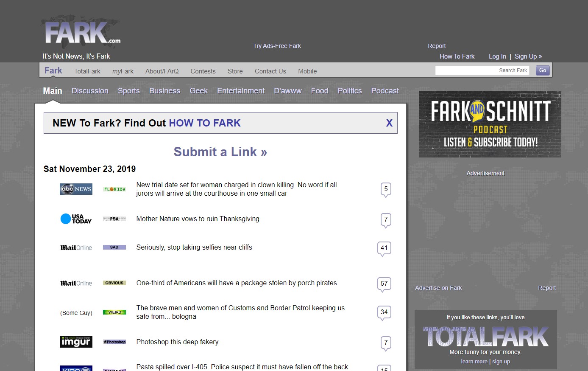Click Report link below the advertisement
Screen dimensions: 588x371
(547, 288)
